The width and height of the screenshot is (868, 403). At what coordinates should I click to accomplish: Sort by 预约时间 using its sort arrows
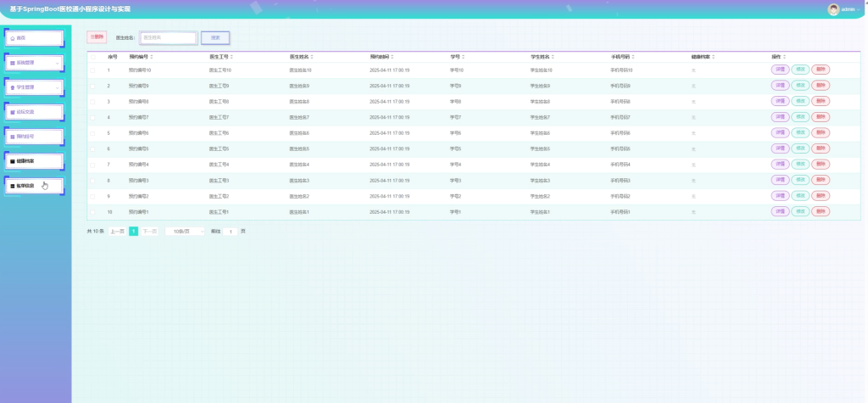pyautogui.click(x=392, y=57)
